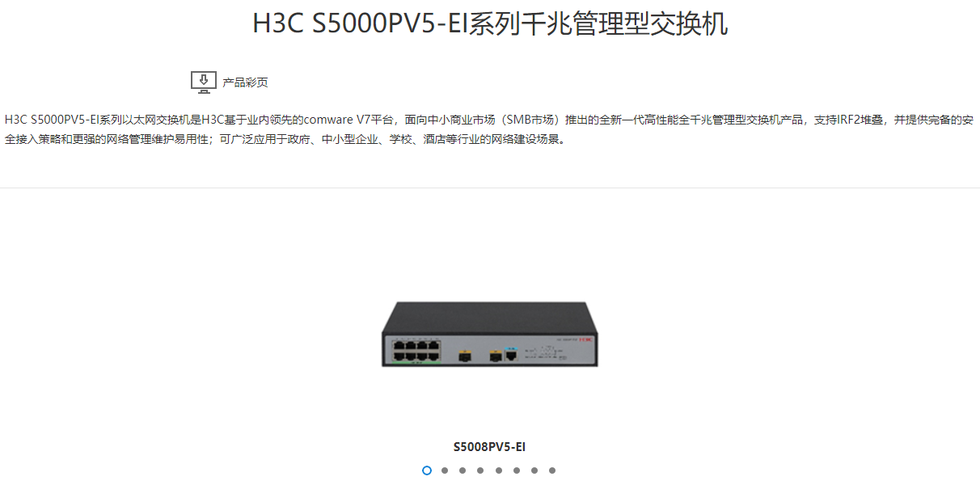Screen dimensions: 980x481
Task: Click the left SFP port on switch
Action: point(464,354)
